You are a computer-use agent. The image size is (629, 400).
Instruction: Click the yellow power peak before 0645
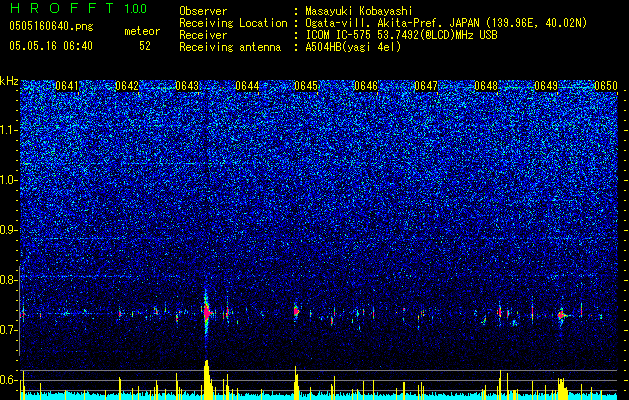click(x=296, y=382)
